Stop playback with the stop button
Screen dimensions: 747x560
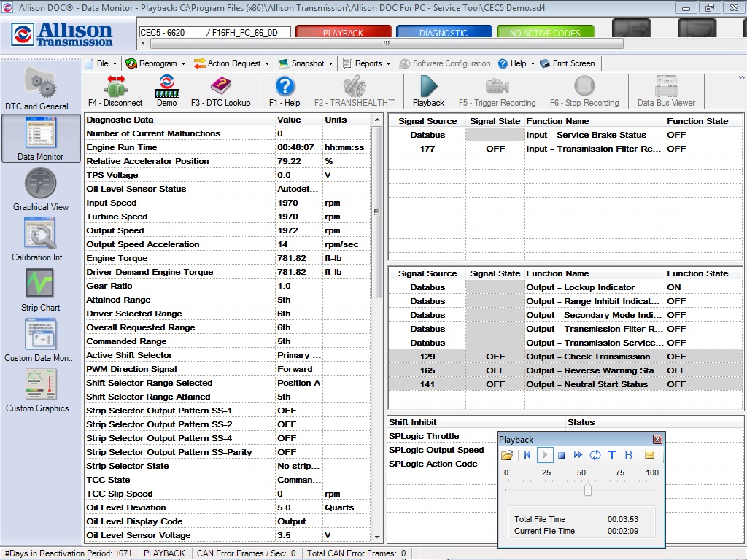pos(561,455)
